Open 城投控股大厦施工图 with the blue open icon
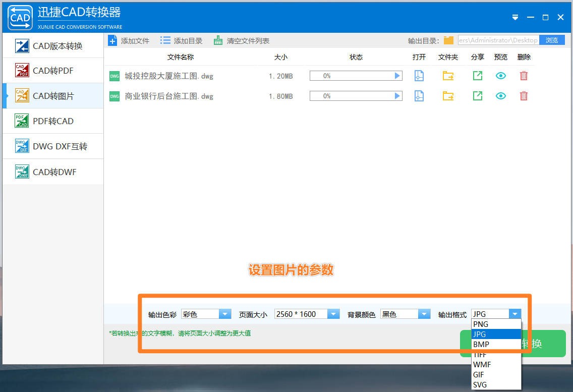Viewport: 573px width, 392px height. tap(419, 76)
